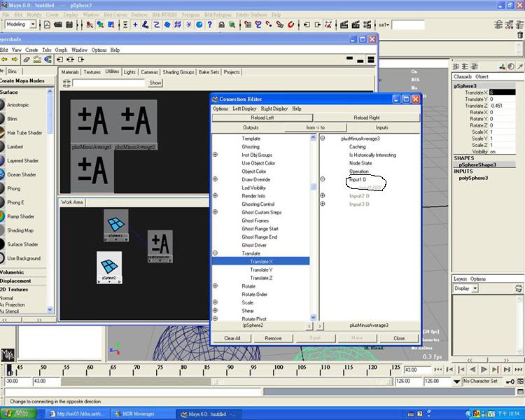
Task: Toggle the half-circle speed icon above Channels
Action: point(511,66)
